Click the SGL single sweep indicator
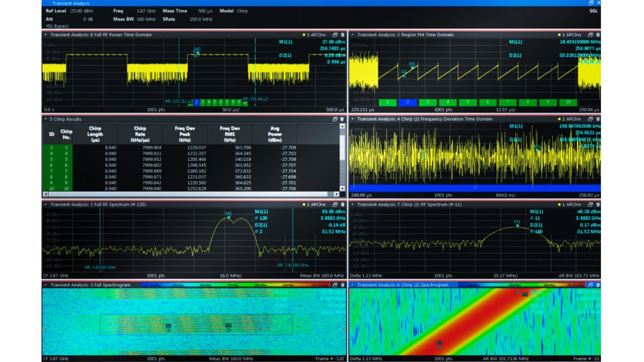This screenshot has height=362, width=644. pyautogui.click(x=594, y=11)
